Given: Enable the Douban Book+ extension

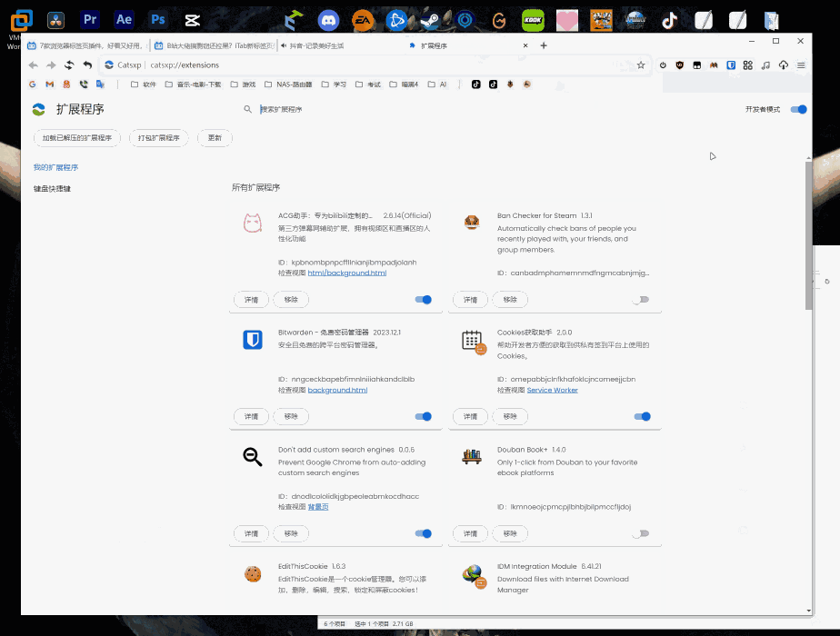Looking at the screenshot, I should [642, 533].
